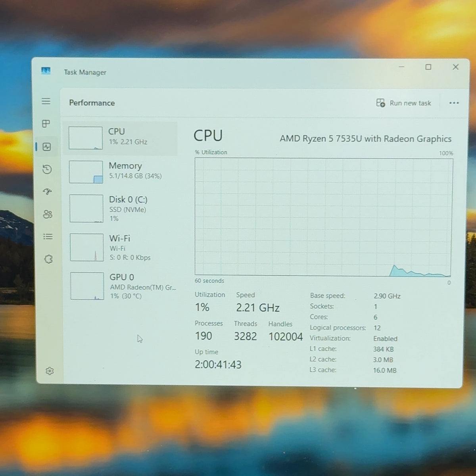Select the CPU performance entry
This screenshot has width=476, height=476.
tap(120, 138)
